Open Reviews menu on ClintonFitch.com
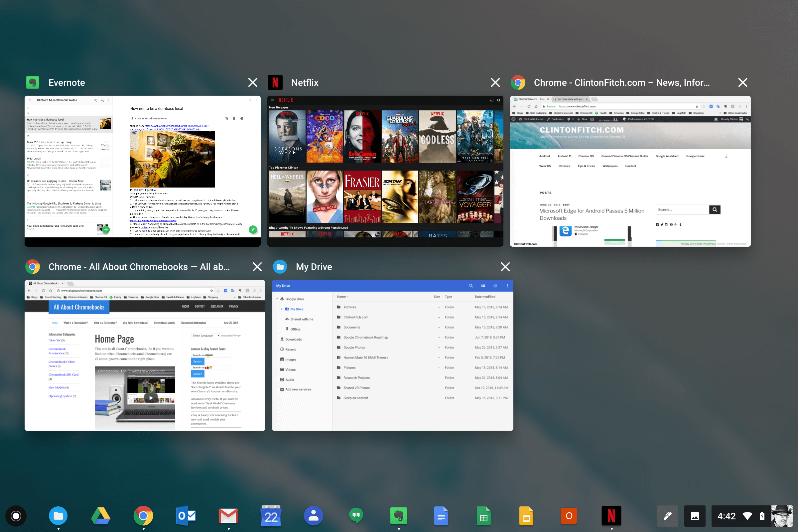This screenshot has width=798, height=532. click(x=564, y=166)
